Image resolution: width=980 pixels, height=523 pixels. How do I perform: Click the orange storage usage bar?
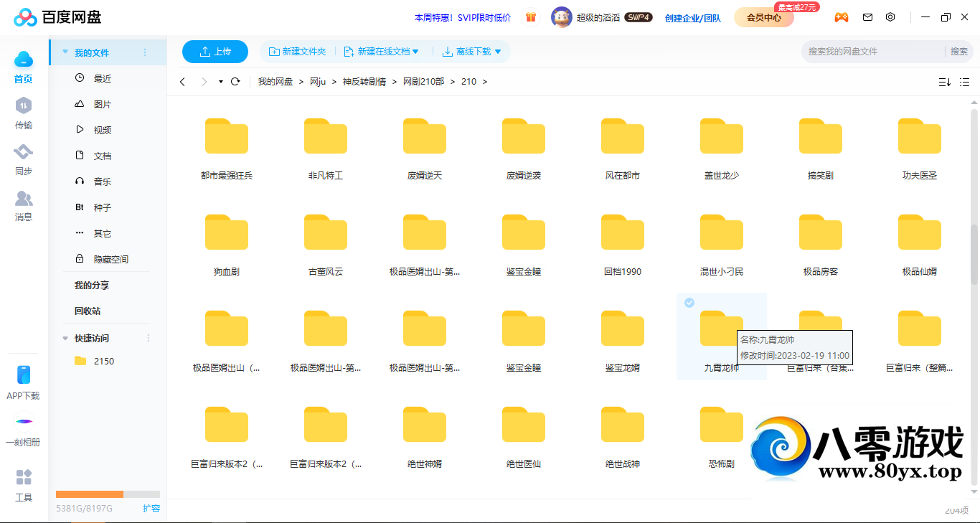pyautogui.click(x=90, y=494)
